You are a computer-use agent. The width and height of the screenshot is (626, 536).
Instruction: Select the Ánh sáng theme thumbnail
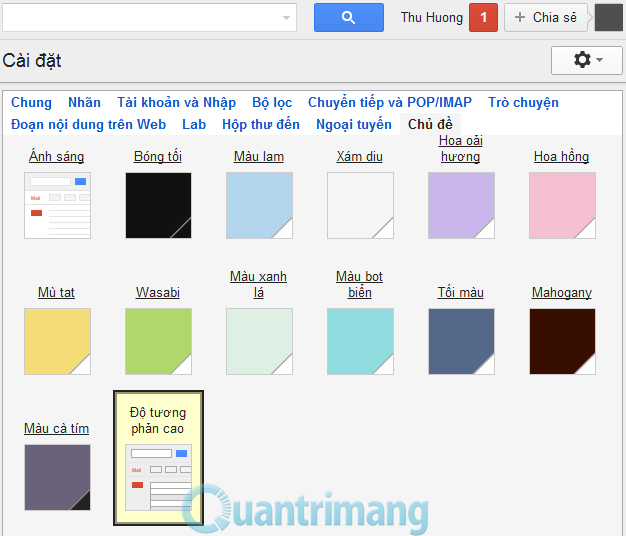coord(57,205)
